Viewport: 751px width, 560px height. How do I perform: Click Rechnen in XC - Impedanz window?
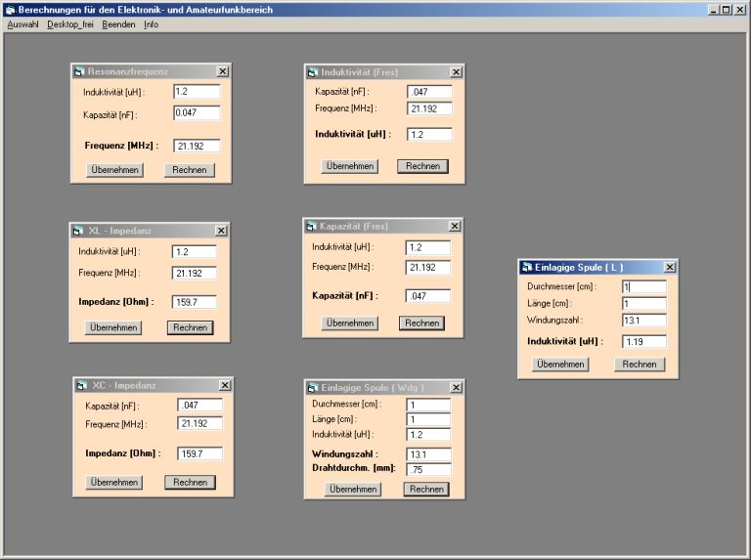(190, 483)
